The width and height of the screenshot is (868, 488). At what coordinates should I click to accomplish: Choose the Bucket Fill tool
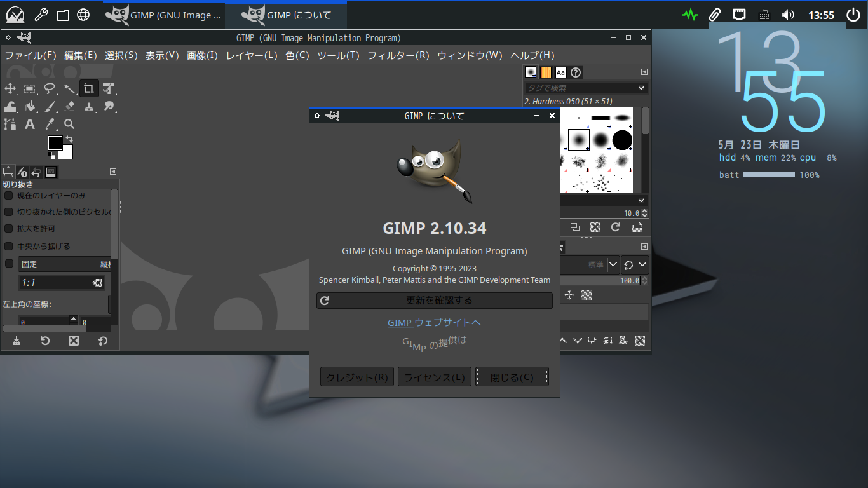coord(30,106)
